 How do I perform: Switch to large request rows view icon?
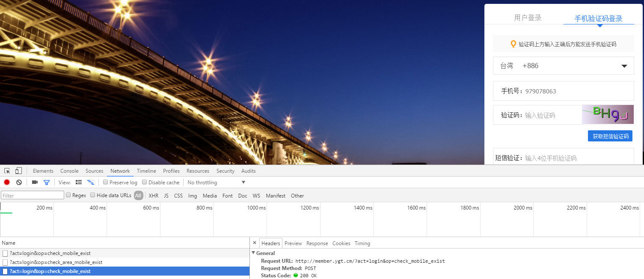79,183
